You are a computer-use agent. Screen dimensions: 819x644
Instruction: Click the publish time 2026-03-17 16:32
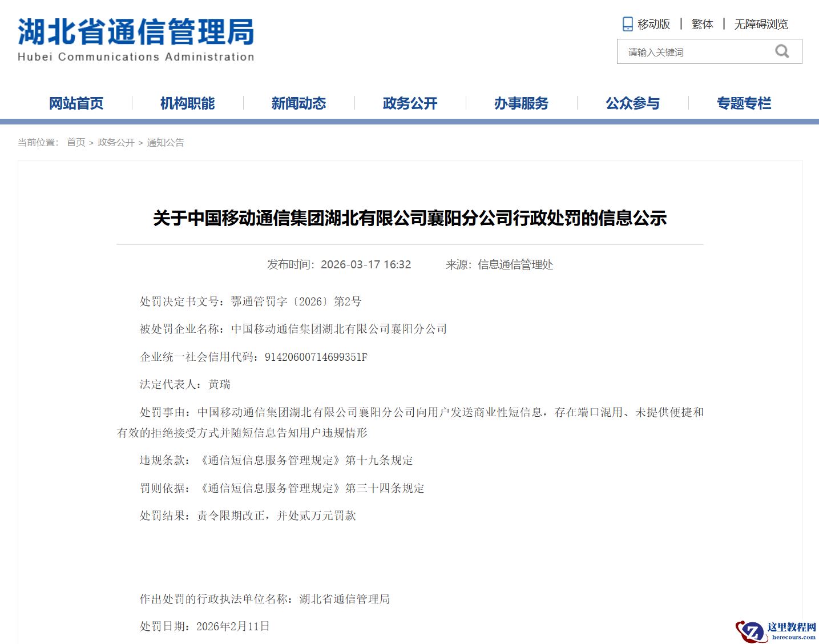coord(366,264)
